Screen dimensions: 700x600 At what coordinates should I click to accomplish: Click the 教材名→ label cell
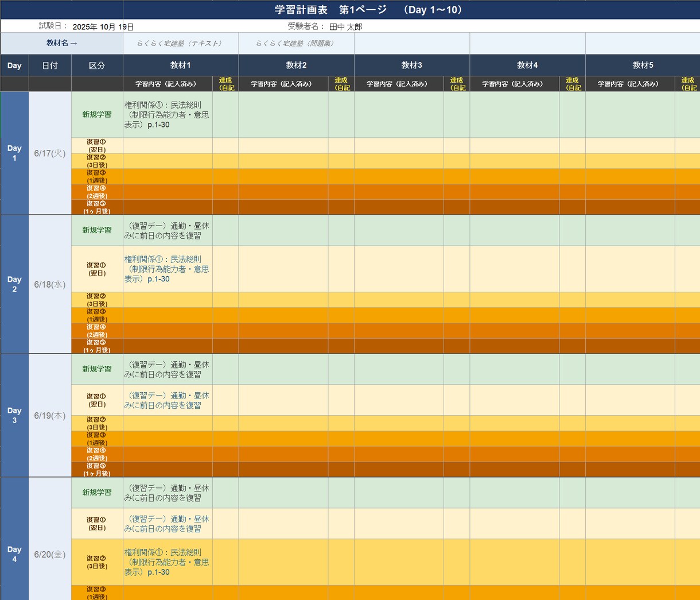[62, 43]
